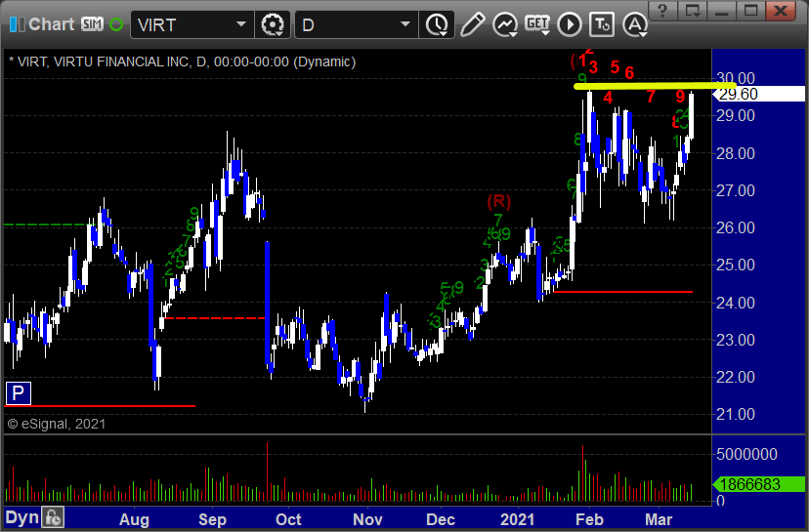Click the Dyn scaling button

pos(21,517)
